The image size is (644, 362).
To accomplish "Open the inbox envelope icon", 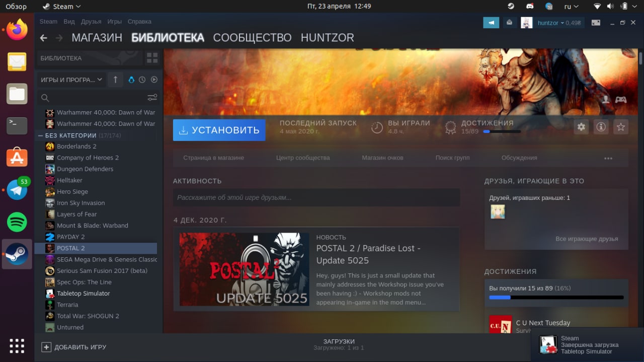I will coord(510,23).
